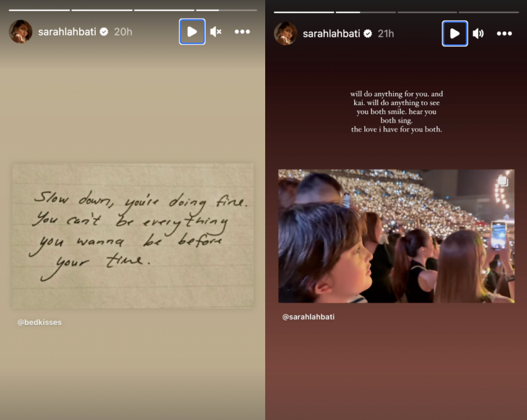Jump to third segment of right story
Image resolution: width=527 pixels, height=420 pixels.
click(x=427, y=12)
